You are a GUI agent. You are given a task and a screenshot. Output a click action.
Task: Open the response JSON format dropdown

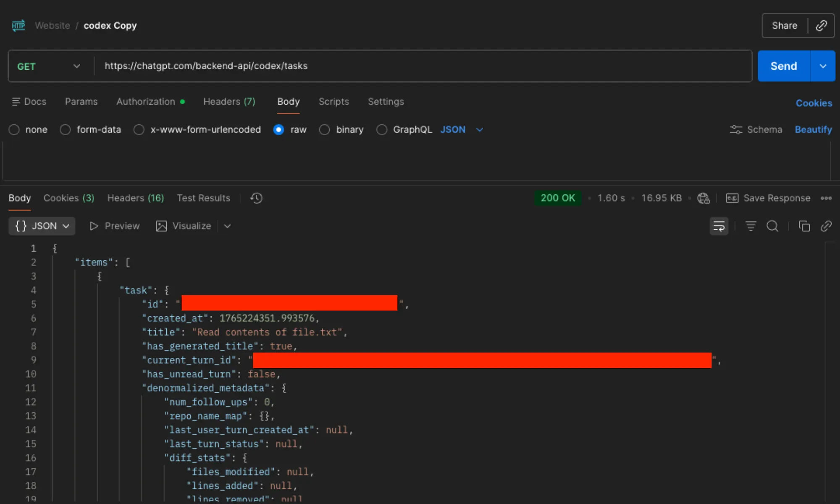42,226
